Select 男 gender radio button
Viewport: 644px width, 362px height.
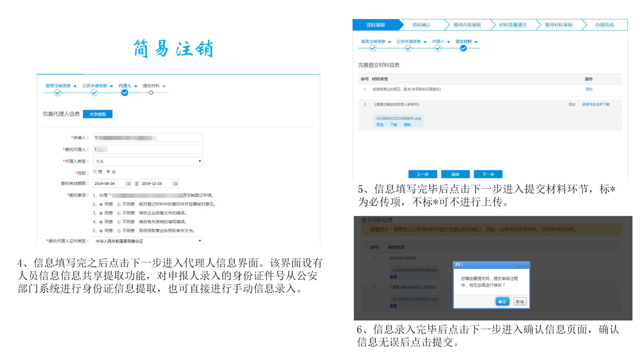point(95,172)
